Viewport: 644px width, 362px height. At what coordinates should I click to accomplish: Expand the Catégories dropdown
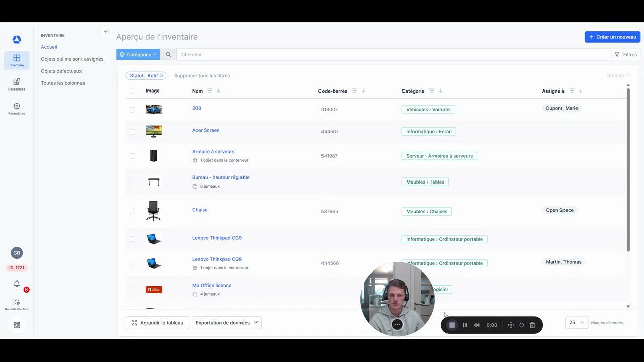pos(138,55)
